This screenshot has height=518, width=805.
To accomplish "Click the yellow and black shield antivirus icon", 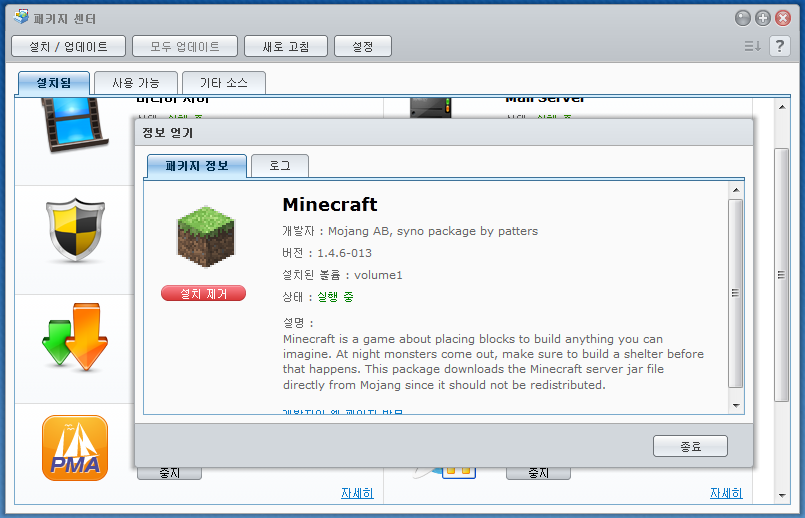I will coord(75,230).
